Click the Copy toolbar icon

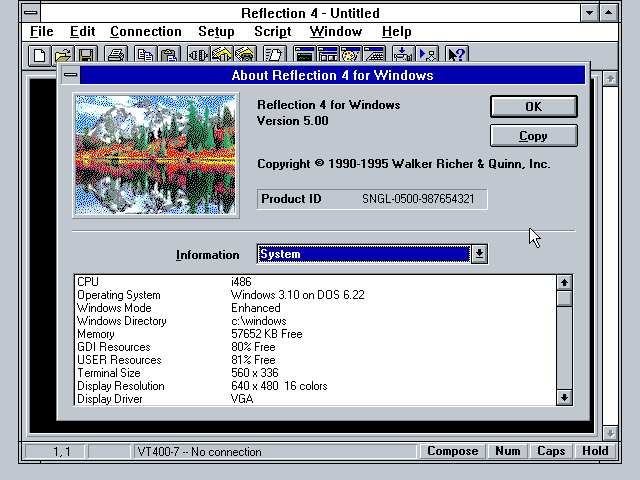pyautogui.click(x=145, y=55)
